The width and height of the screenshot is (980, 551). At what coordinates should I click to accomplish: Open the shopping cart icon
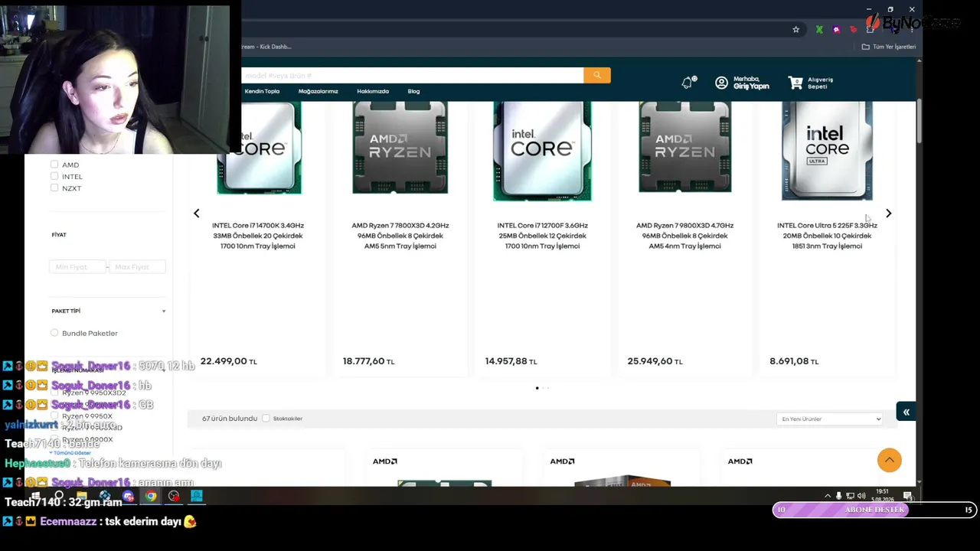coord(795,83)
